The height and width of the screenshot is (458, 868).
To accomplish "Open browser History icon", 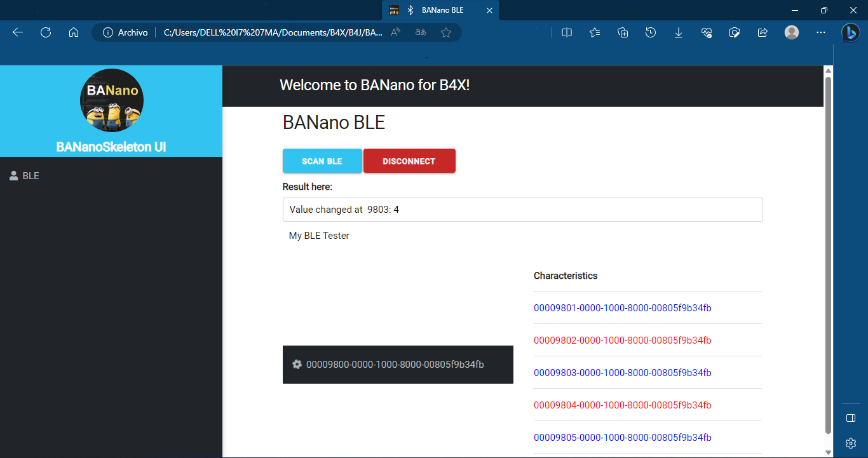I will coord(651,32).
